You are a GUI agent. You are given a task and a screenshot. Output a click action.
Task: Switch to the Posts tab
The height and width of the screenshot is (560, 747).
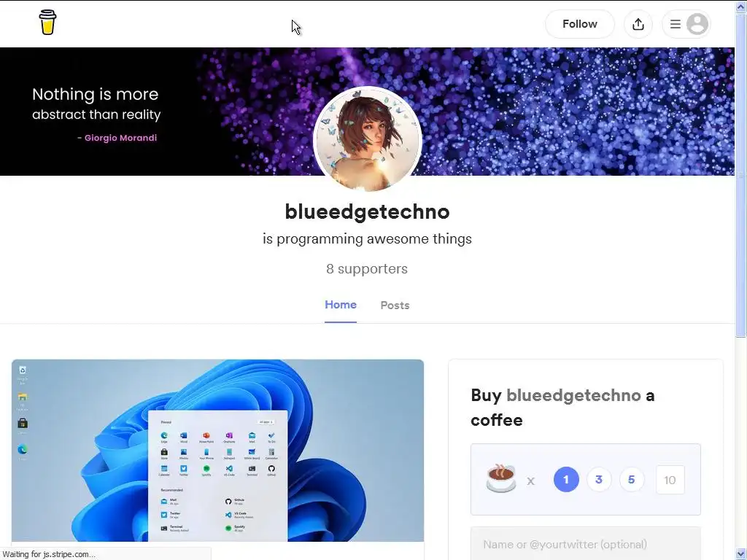pyautogui.click(x=395, y=306)
